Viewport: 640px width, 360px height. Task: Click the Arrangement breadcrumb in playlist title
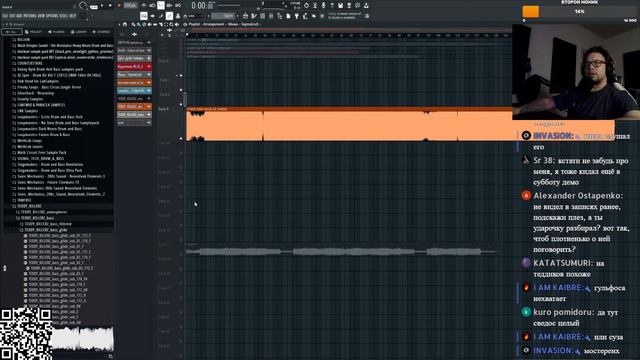click(214, 24)
